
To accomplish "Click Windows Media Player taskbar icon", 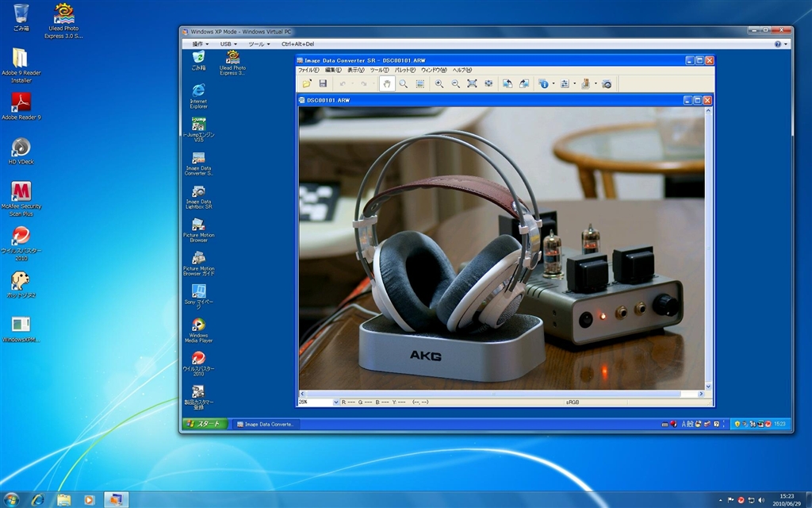I will (90, 500).
